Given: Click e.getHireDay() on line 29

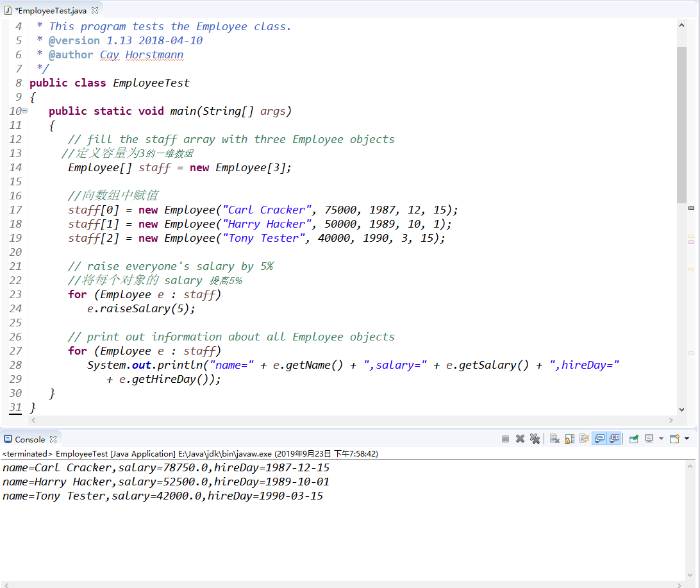Looking at the screenshot, I should tap(166, 380).
